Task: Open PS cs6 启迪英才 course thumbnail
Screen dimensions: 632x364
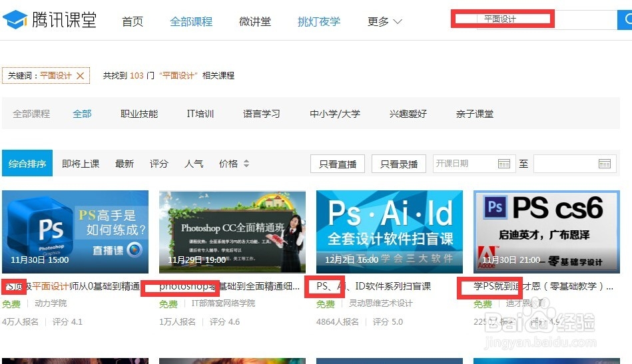Action: (x=547, y=232)
